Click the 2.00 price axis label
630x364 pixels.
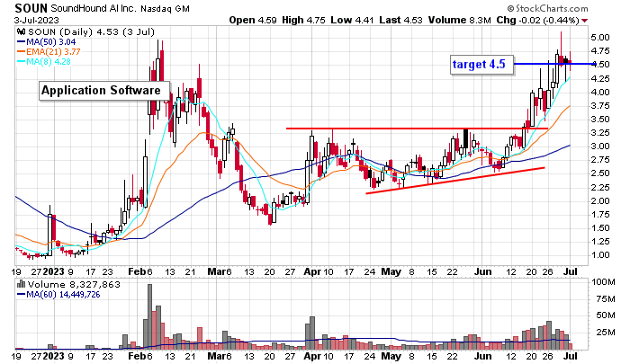pos(600,200)
